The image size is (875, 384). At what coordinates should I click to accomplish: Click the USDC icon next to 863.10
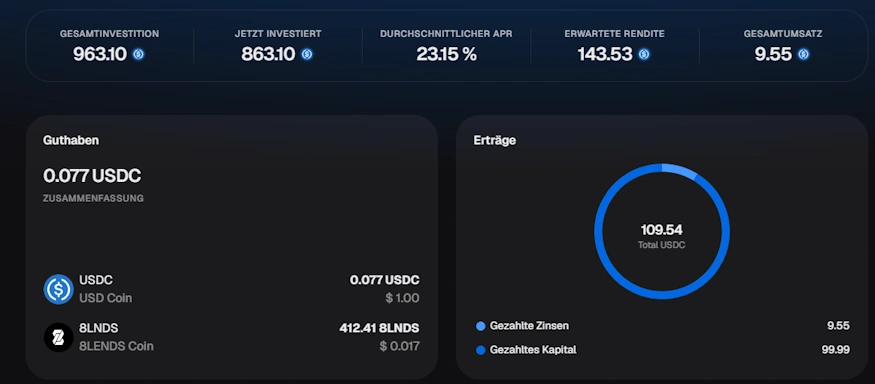coord(307,54)
